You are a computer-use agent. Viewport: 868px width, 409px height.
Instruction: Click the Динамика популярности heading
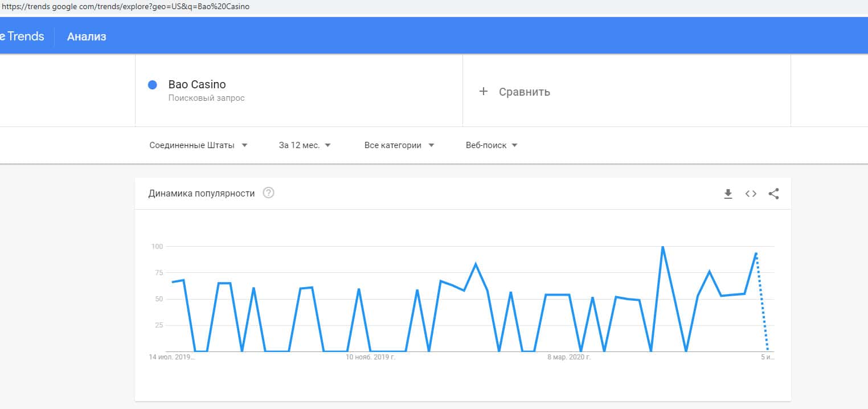click(201, 193)
